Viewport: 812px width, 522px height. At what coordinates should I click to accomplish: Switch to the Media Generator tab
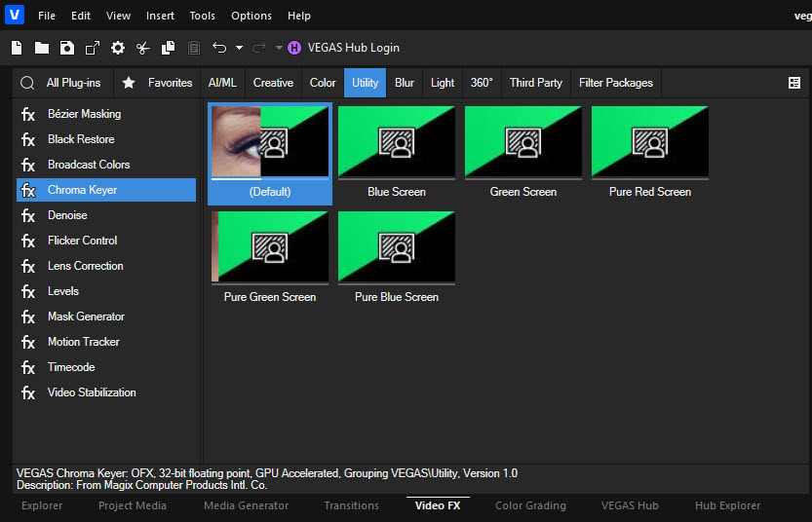(x=246, y=506)
